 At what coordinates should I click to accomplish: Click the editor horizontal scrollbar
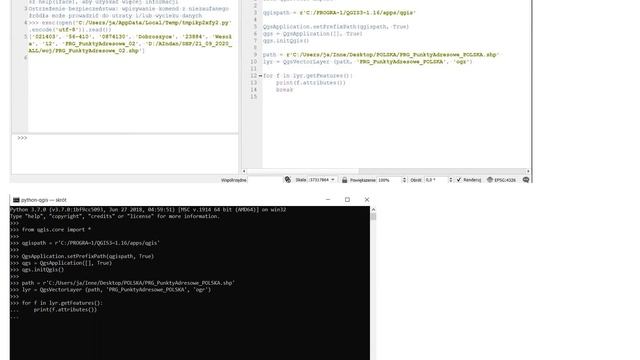386,171
